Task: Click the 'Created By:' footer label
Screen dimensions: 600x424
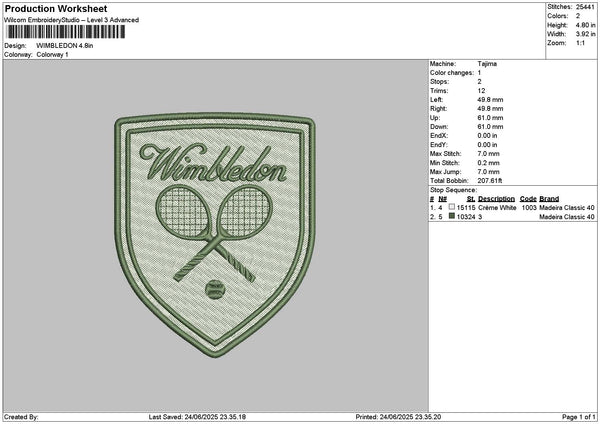Action: 21,417
